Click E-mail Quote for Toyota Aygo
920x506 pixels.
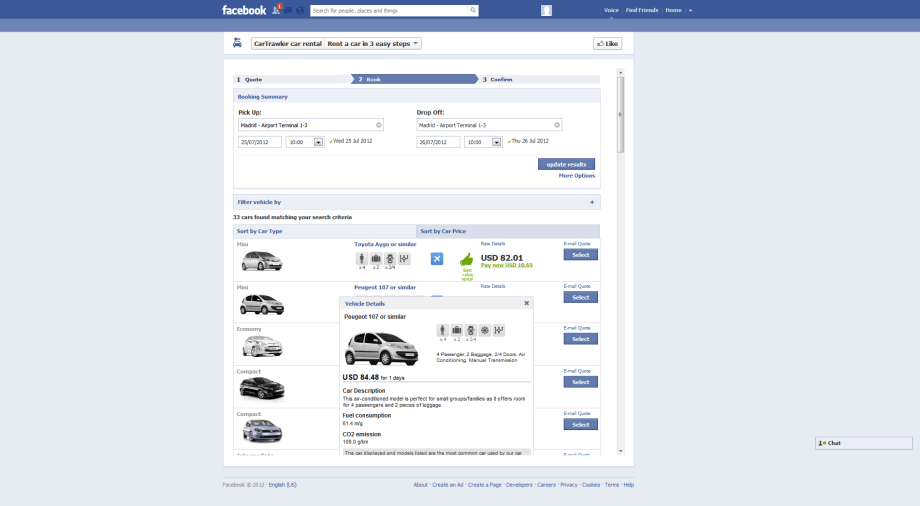[x=577, y=244]
